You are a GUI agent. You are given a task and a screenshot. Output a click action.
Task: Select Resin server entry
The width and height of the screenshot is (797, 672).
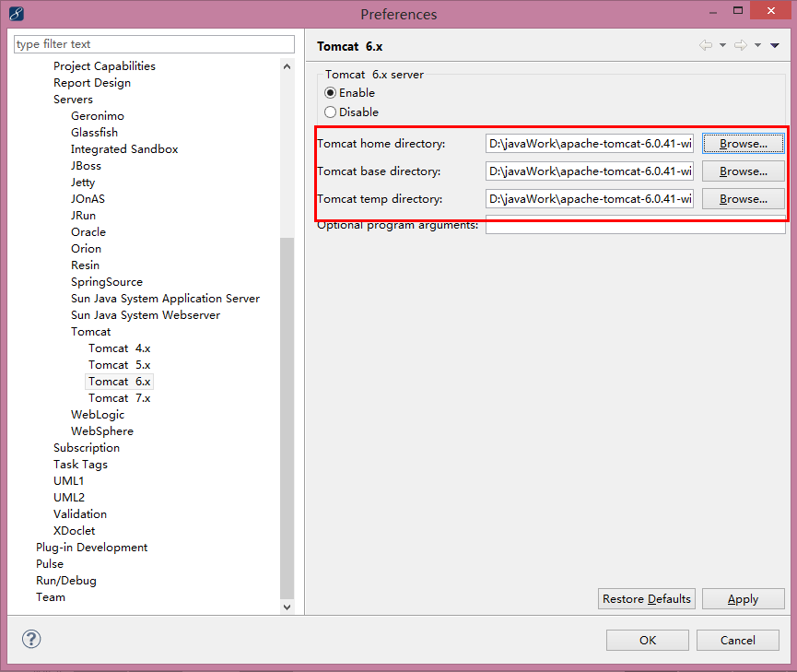click(x=86, y=265)
